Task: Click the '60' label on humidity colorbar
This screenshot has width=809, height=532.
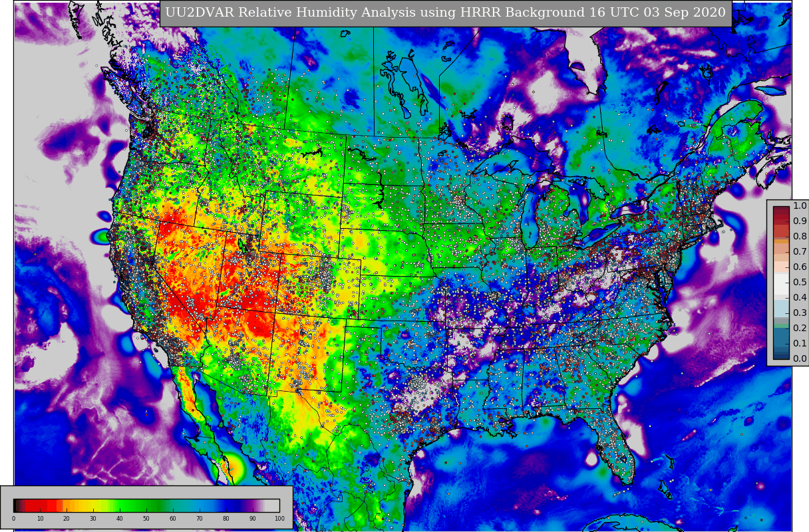Action: point(173,518)
